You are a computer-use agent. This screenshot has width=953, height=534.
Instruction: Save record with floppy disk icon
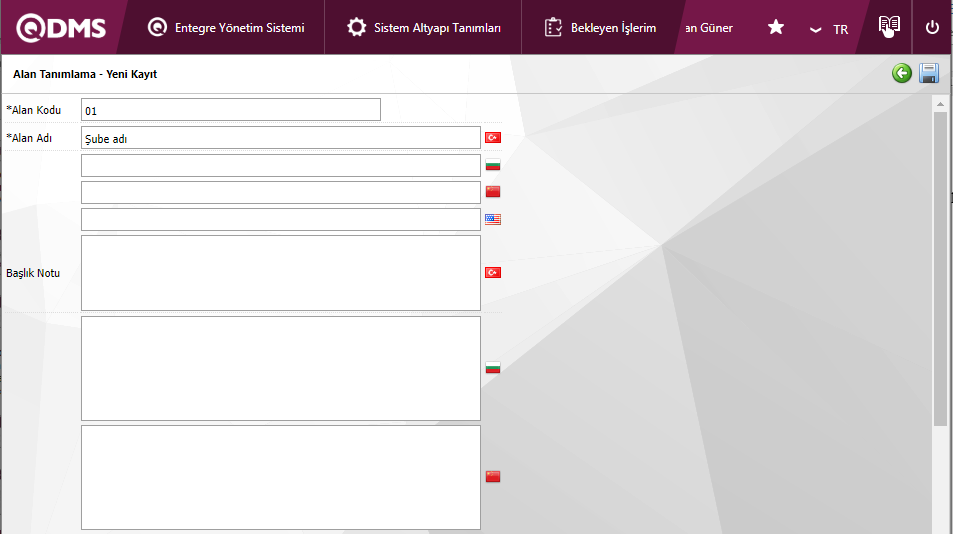point(929,74)
